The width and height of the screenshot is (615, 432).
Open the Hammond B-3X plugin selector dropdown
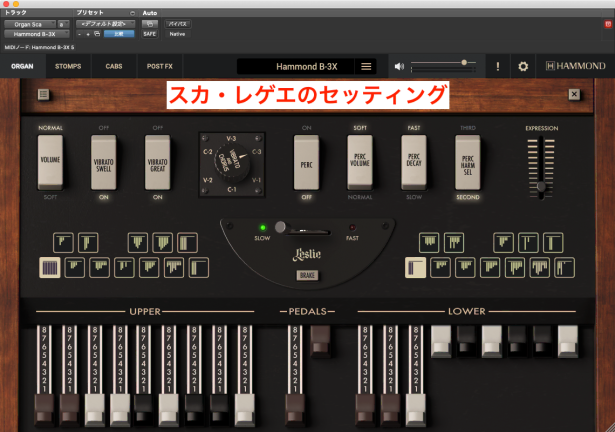coord(36,34)
